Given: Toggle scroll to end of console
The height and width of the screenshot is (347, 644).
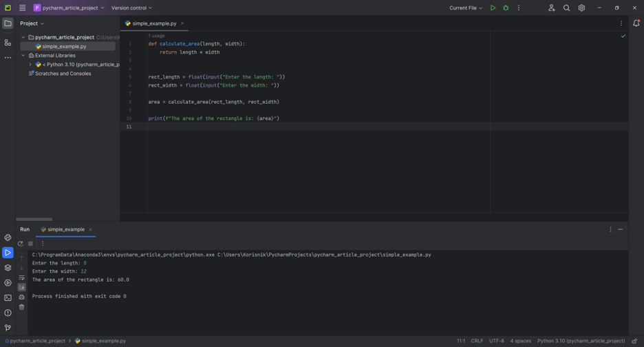Looking at the screenshot, I should tap(22, 287).
